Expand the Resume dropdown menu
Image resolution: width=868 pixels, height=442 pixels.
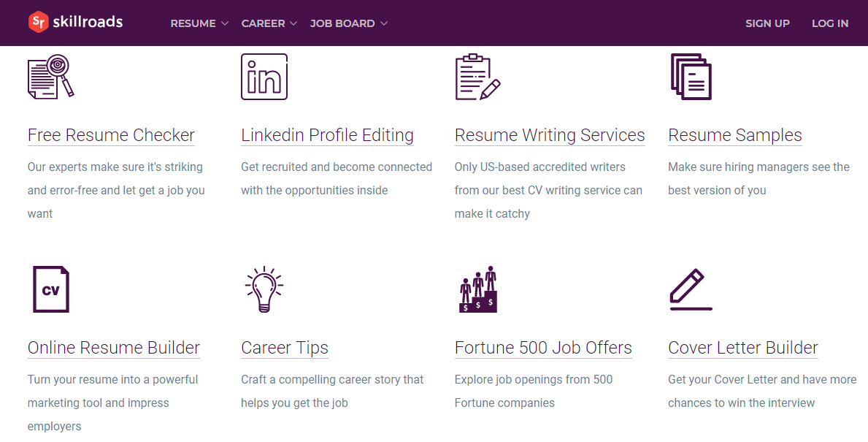click(199, 23)
